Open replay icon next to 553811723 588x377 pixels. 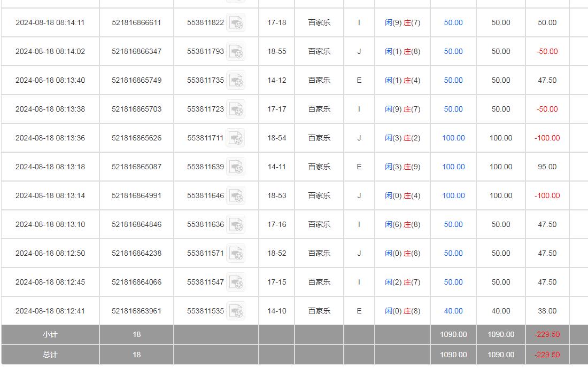click(236, 109)
